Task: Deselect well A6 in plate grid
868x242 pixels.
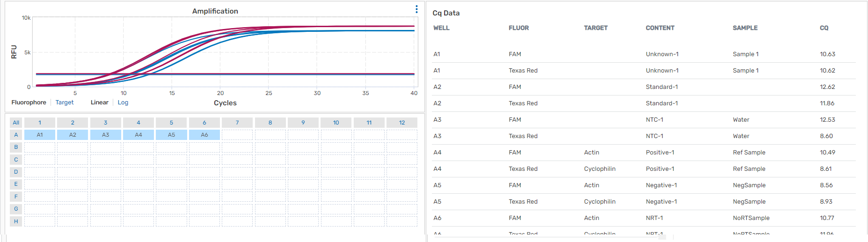Action: pyautogui.click(x=204, y=135)
